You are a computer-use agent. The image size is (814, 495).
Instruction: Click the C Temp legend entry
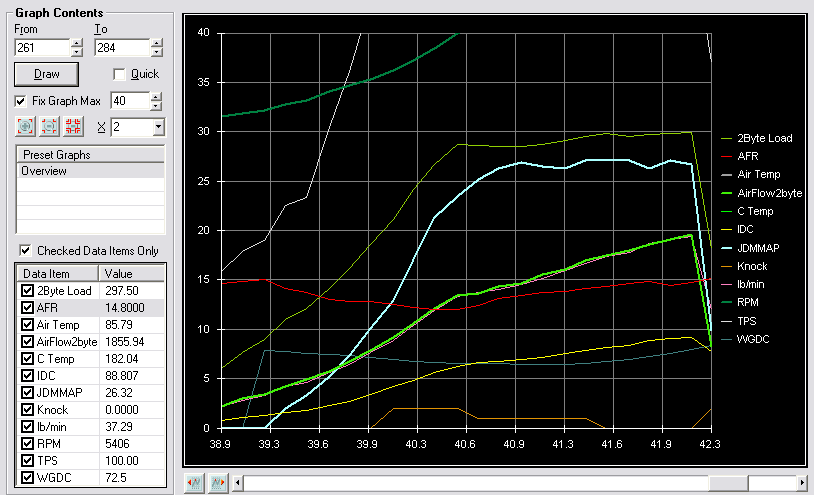tap(748, 211)
